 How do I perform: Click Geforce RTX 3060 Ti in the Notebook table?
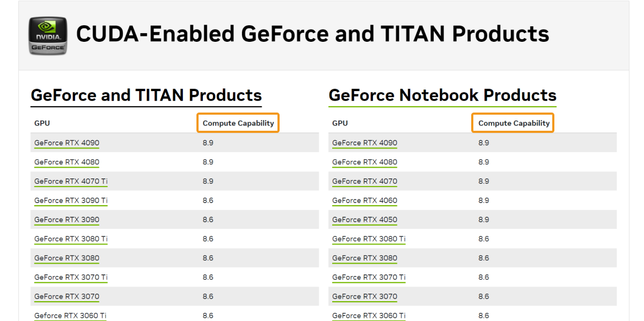pos(369,315)
